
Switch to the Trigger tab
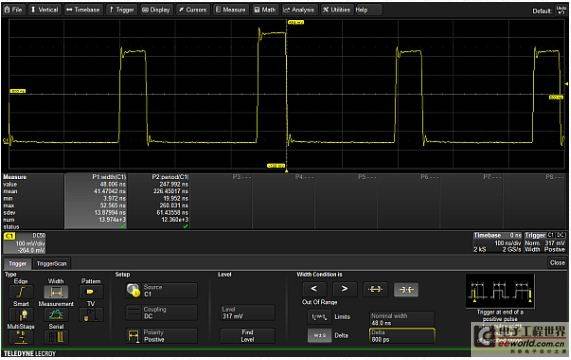click(x=17, y=264)
